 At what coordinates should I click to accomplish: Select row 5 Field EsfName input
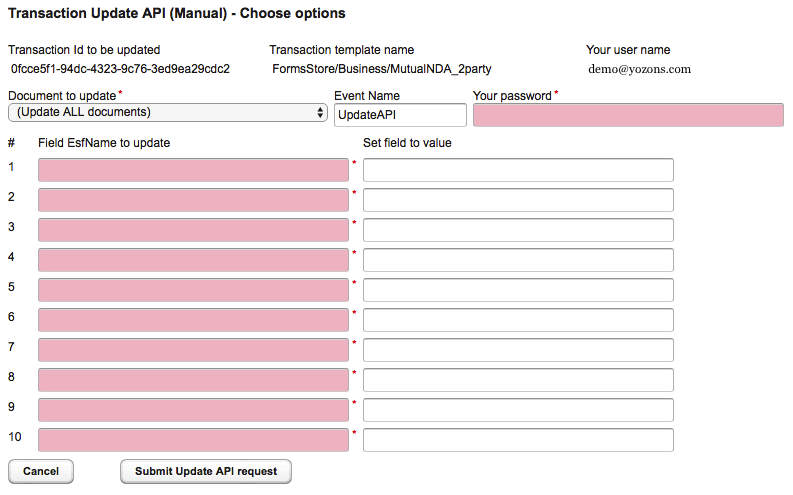(x=194, y=290)
